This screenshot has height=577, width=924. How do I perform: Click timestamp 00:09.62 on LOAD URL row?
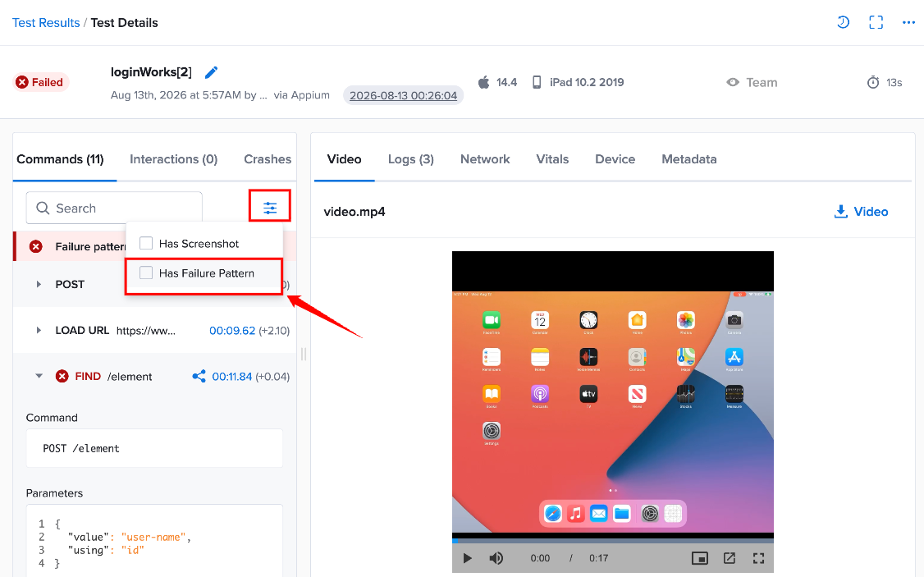pos(232,331)
